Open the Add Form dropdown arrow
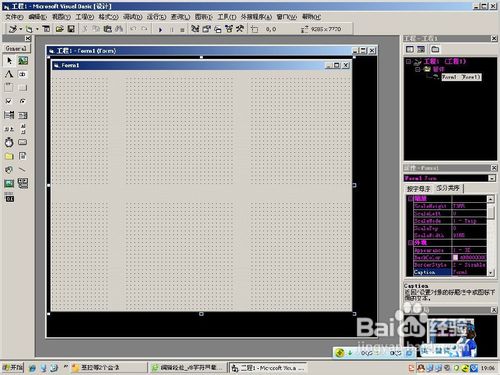 pos(37,29)
